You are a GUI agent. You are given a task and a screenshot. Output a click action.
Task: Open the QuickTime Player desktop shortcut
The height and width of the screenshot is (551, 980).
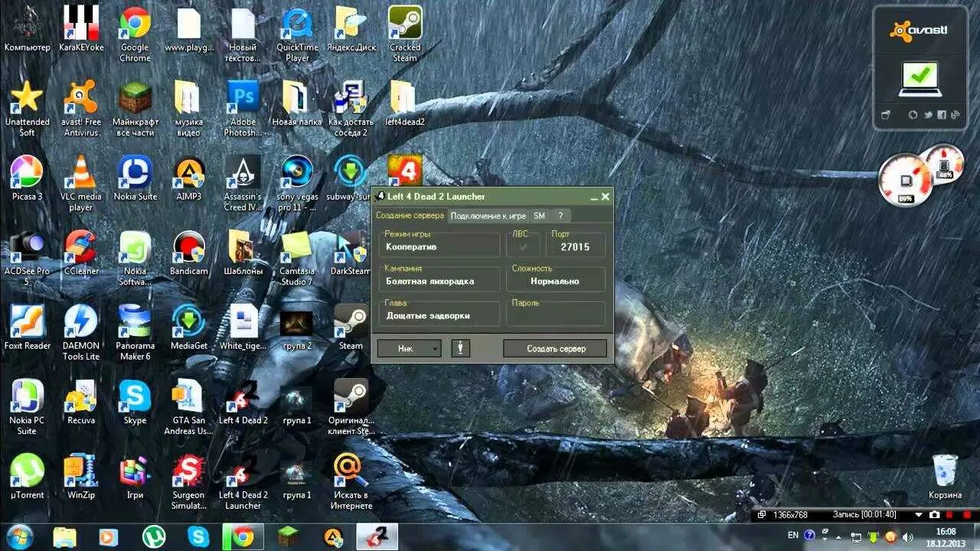[297, 33]
